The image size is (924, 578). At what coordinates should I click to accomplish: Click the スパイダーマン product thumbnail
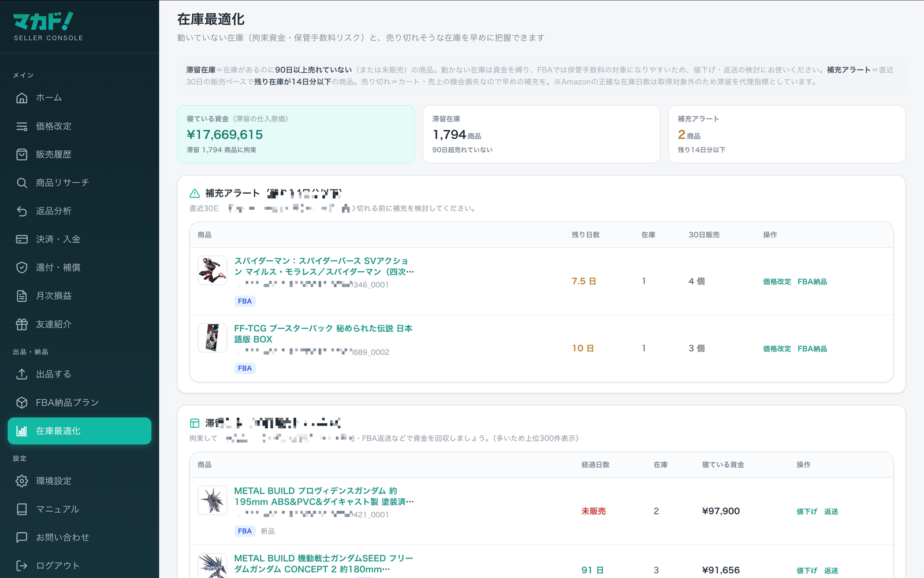213,271
